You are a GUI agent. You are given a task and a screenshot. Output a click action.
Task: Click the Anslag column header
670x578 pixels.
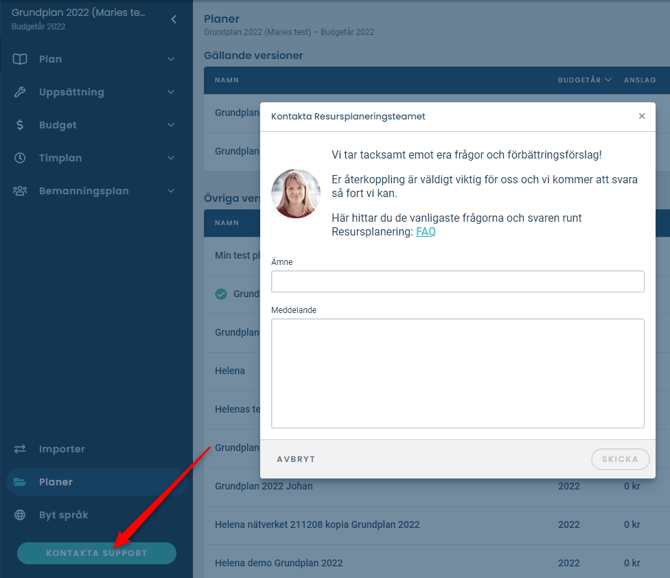pos(640,80)
